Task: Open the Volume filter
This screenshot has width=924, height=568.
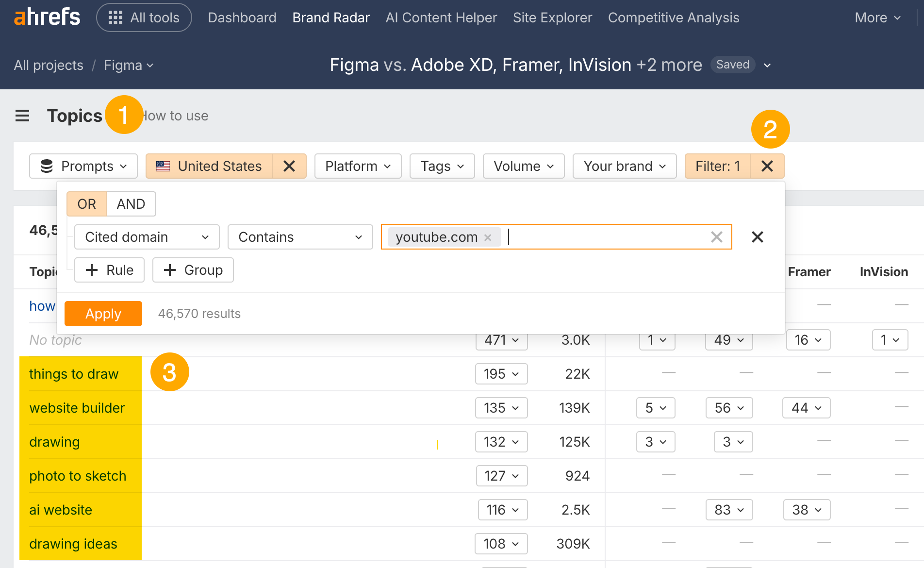Action: [x=524, y=166]
